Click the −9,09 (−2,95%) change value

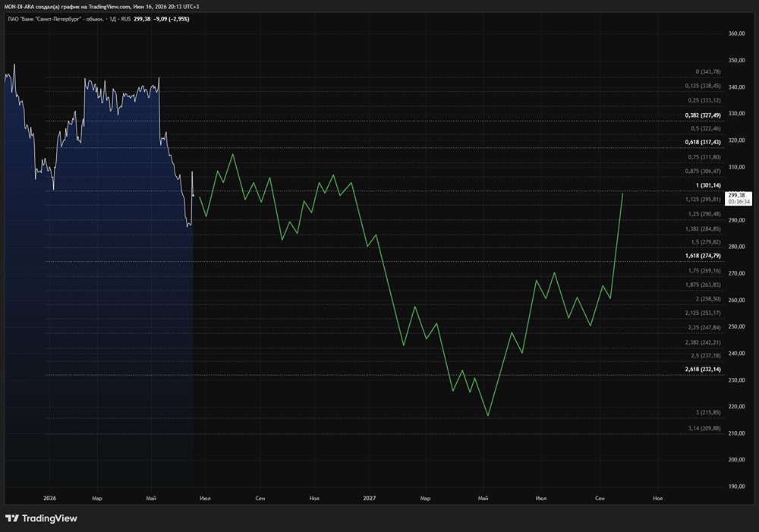click(172, 20)
